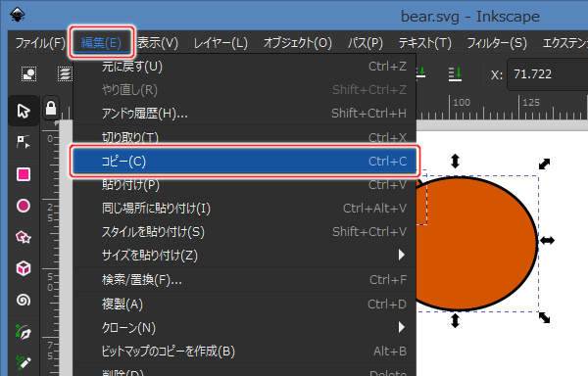Click top scale handle of ellipse
This screenshot has width=588, height=376.
(x=455, y=161)
